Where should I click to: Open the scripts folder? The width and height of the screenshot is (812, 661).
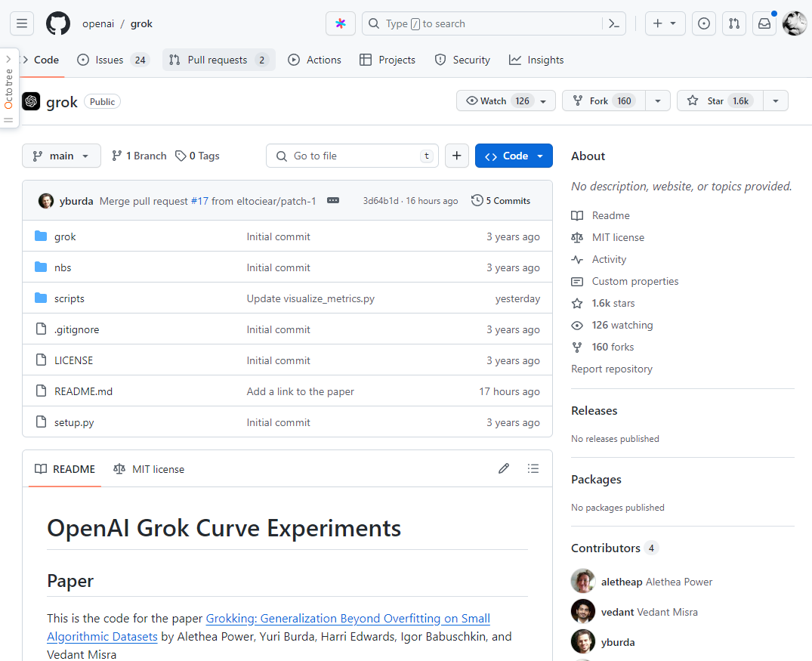[69, 299]
